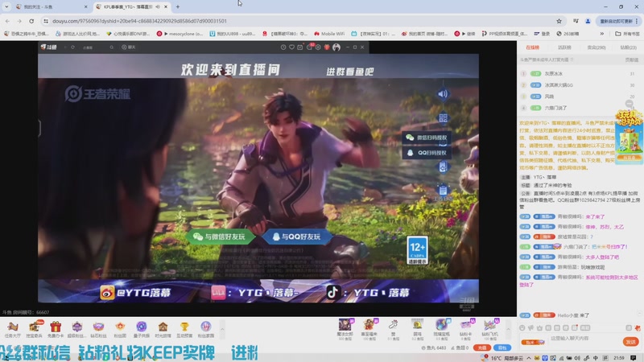This screenshot has width=644, height=362.
Task: Click the 与微信好友玩 WeChat login button
Action: coord(220,237)
